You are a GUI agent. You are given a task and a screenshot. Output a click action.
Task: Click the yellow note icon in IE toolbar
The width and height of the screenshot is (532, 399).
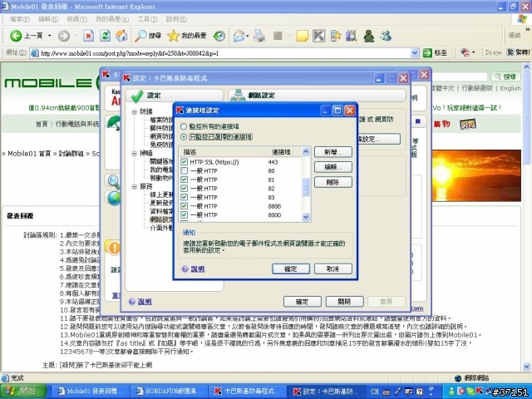(302, 36)
